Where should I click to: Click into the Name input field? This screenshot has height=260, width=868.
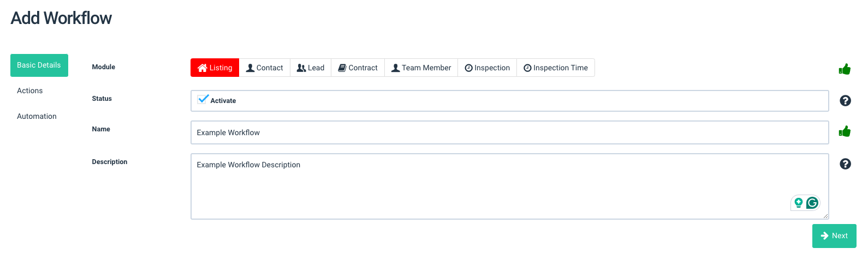click(510, 132)
